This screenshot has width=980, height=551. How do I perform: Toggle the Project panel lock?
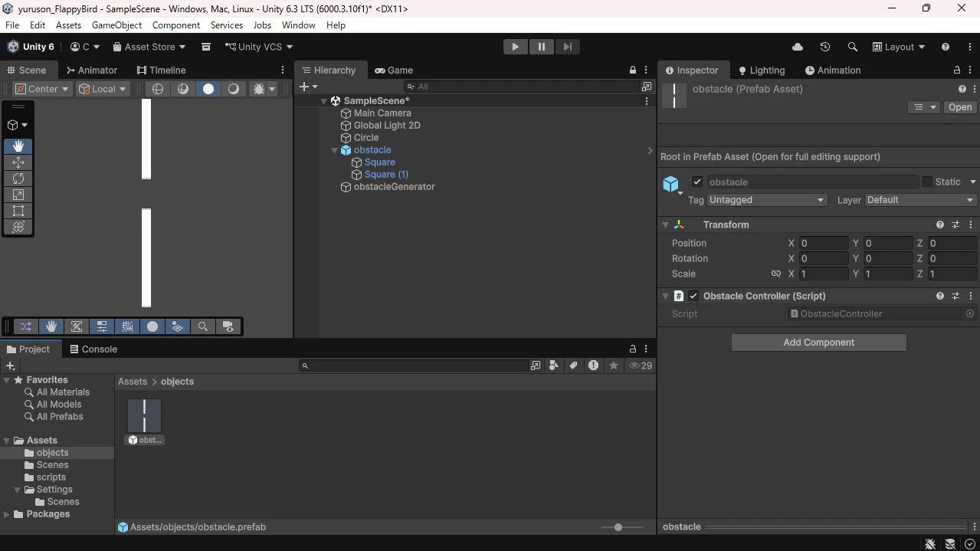tap(633, 349)
